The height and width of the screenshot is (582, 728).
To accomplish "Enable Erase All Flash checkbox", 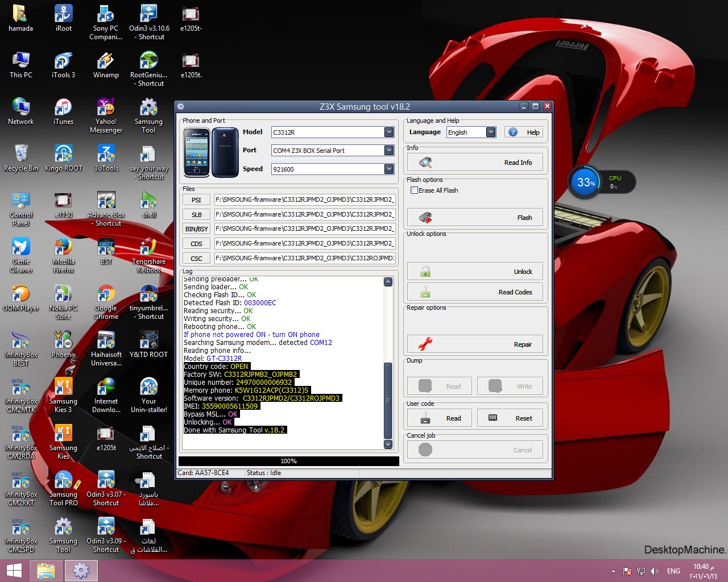I will click(x=414, y=190).
